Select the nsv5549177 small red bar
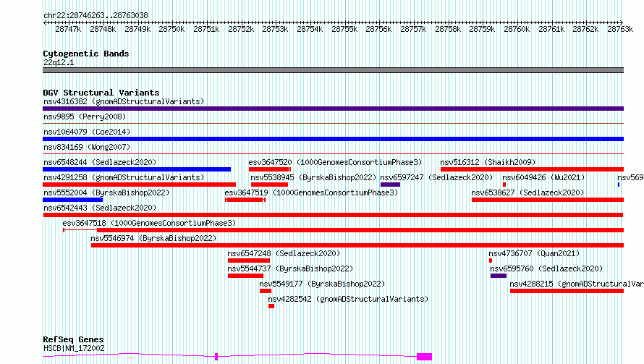 [266, 291]
